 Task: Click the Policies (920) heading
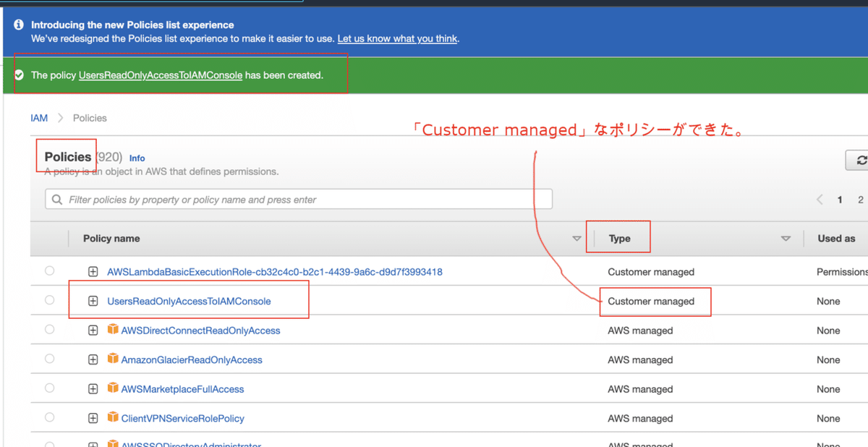tap(83, 157)
